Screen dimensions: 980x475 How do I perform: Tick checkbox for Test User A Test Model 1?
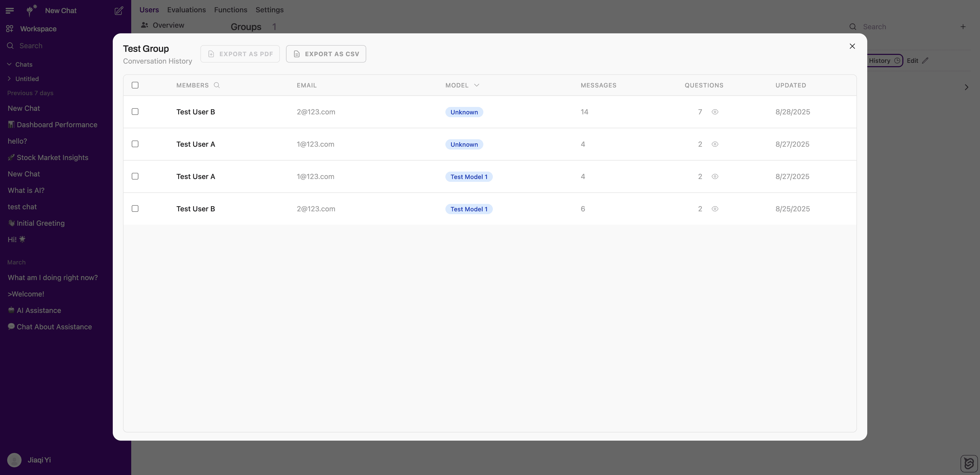coord(135,177)
